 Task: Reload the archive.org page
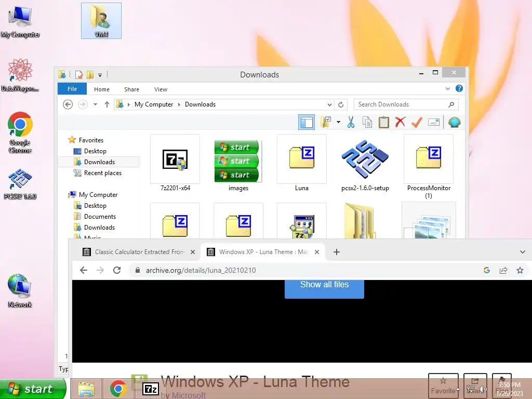click(117, 270)
